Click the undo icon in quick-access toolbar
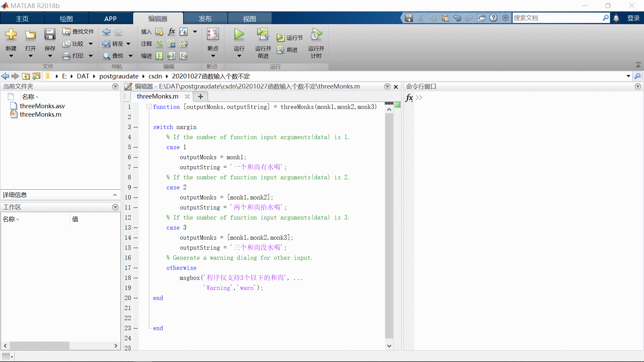 pos(457,18)
